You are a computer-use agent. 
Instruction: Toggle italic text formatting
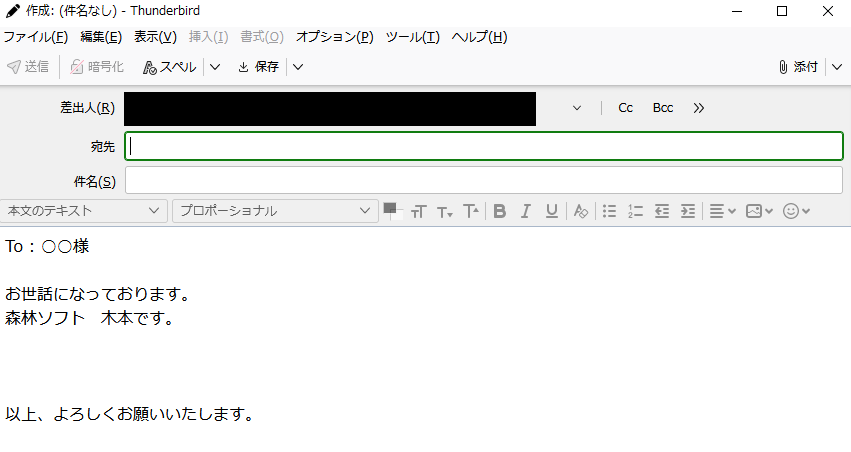click(x=525, y=211)
